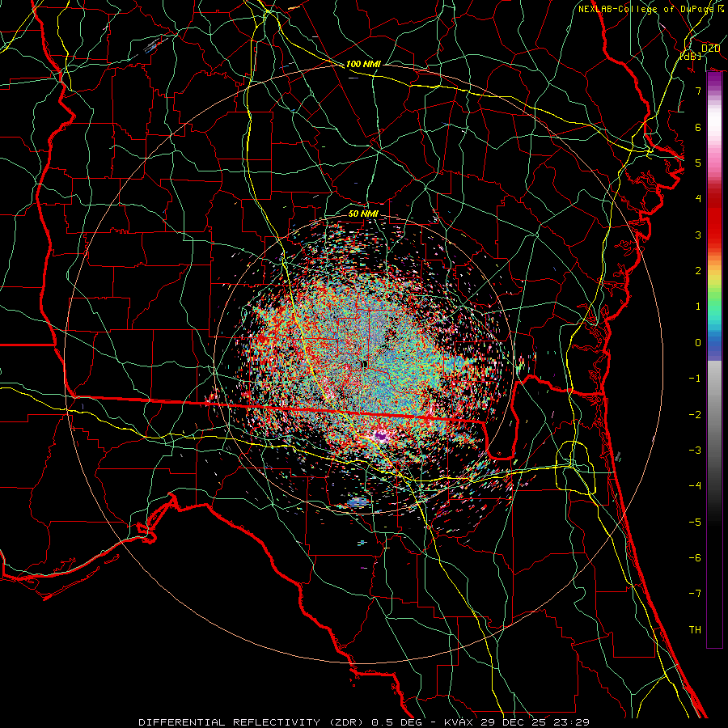This screenshot has height=728, width=728.
Task: Click the 1 tick label on color scale
Action: coord(698,307)
